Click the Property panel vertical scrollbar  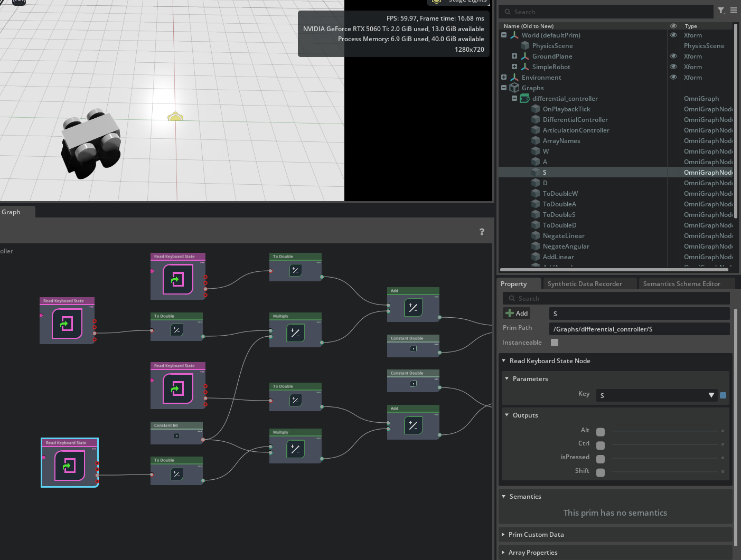(736, 428)
